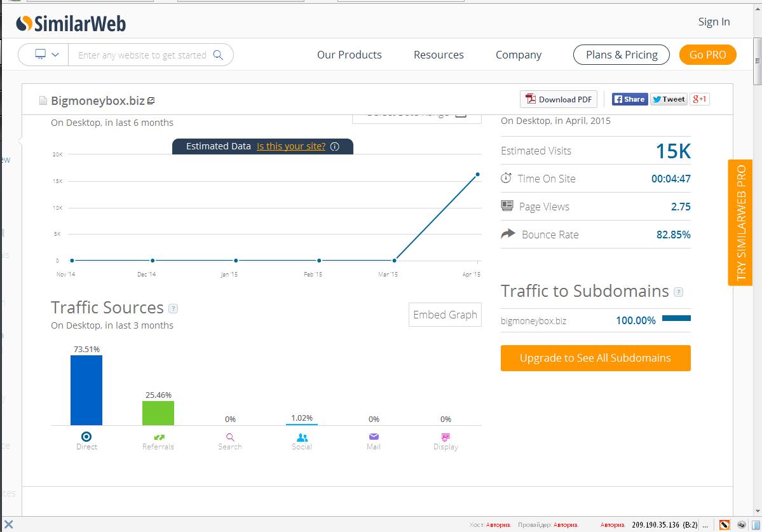Viewport: 762px width, 532px height.
Task: Click the 'Is this your site?' link
Action: pyautogui.click(x=291, y=146)
